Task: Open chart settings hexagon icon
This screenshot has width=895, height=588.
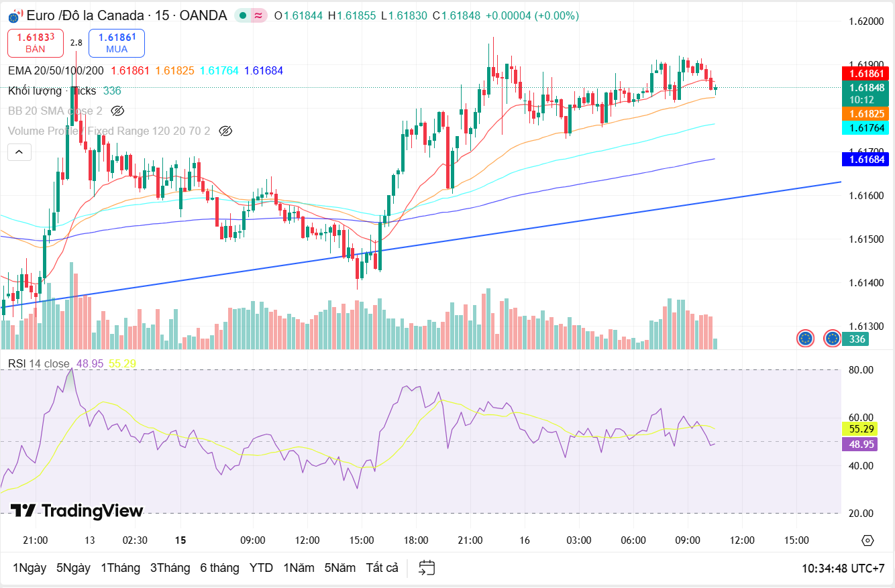Action: (867, 540)
